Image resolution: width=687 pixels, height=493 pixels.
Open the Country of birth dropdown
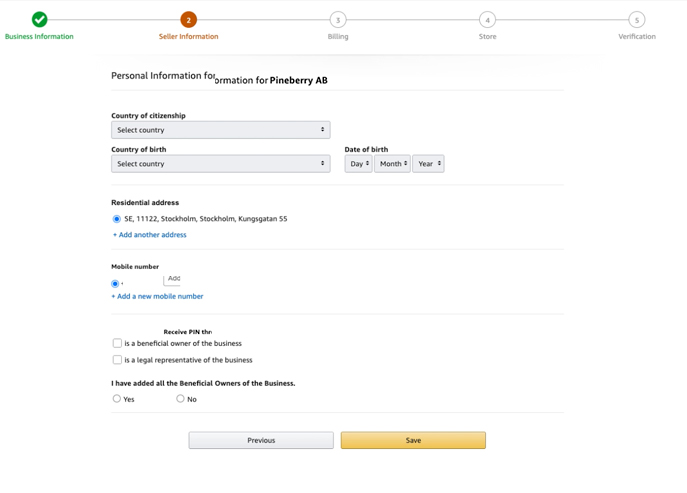tap(220, 163)
